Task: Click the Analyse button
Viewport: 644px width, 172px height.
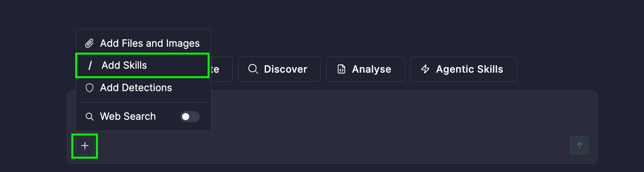Action: 365,69
